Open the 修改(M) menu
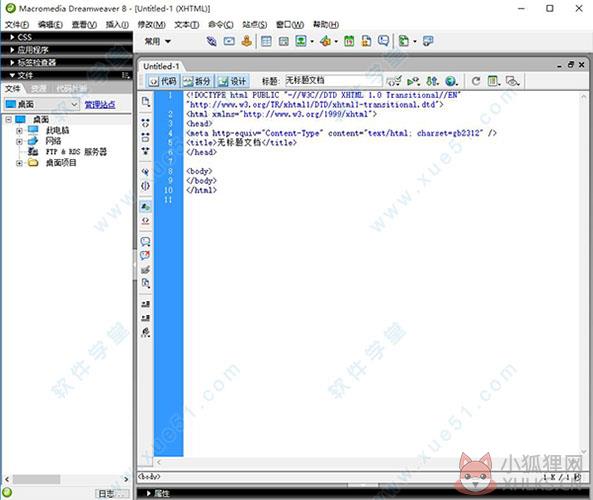 [151, 25]
